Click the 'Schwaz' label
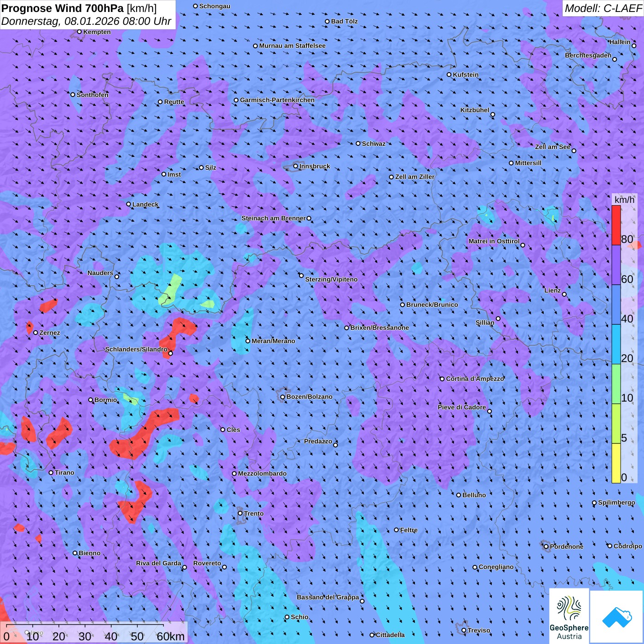 click(x=374, y=144)
